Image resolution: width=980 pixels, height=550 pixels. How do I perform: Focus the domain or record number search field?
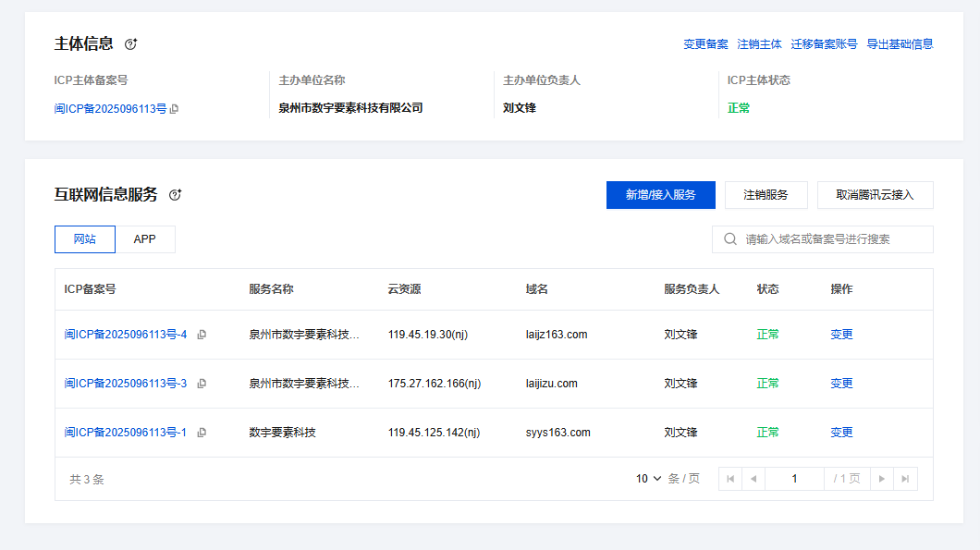[823, 239]
